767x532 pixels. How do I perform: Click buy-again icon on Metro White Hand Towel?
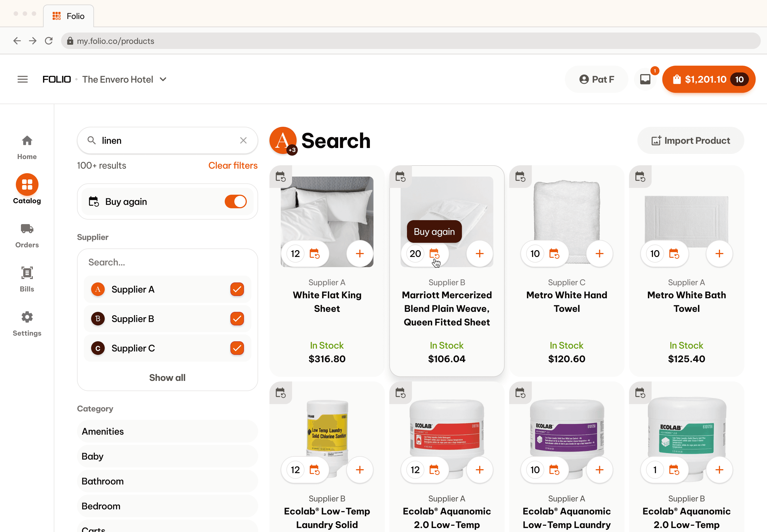554,254
